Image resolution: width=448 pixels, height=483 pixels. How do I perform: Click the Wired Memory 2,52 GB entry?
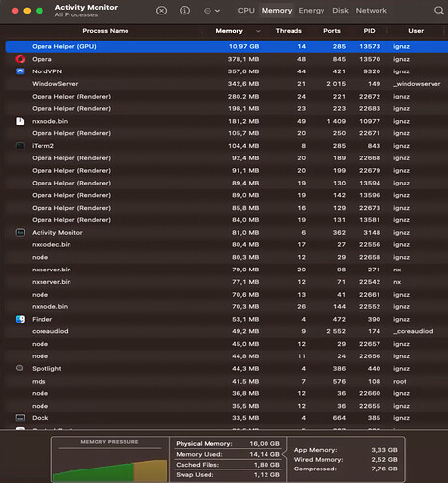[x=346, y=460]
